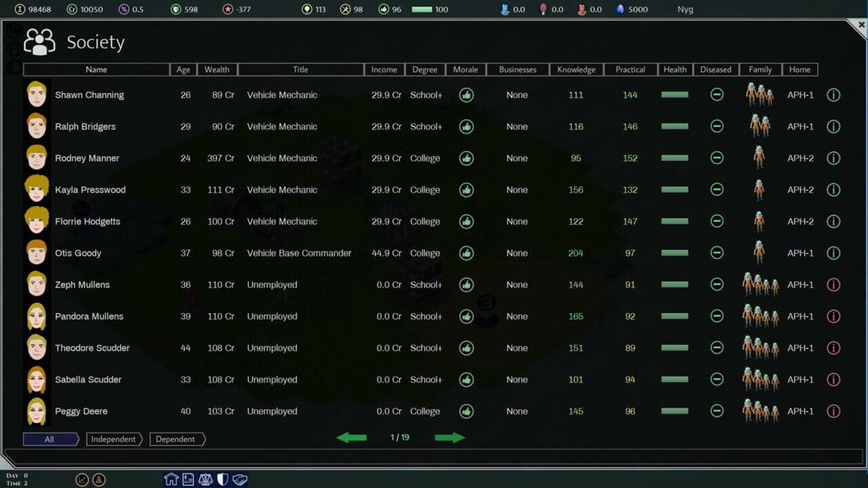Click the morale indicator for Peggy Deere

point(466,411)
